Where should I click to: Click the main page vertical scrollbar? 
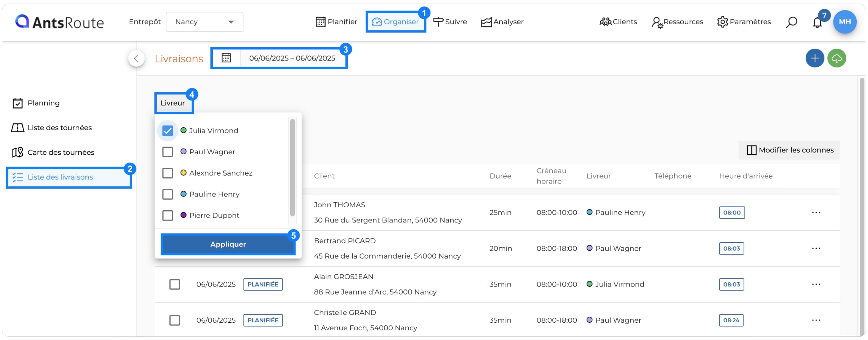click(862, 207)
